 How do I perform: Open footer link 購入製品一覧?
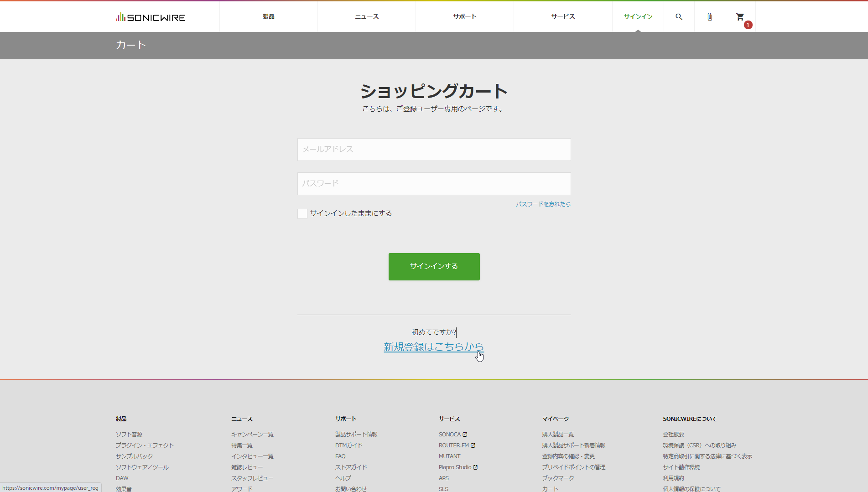click(x=558, y=435)
